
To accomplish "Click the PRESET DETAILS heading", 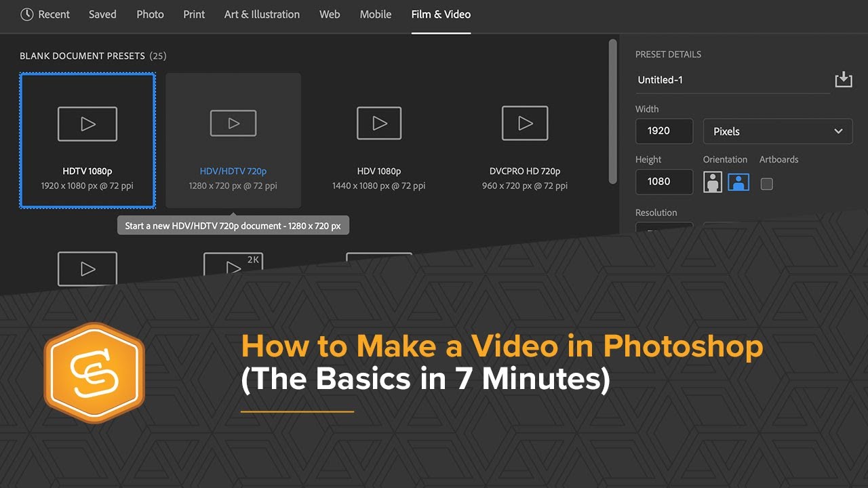I will (668, 54).
